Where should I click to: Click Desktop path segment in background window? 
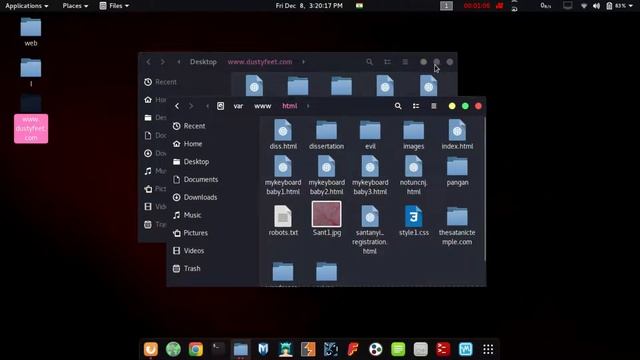(x=203, y=62)
